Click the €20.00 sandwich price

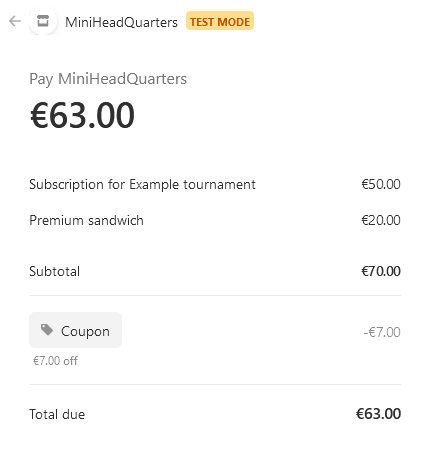tap(381, 220)
